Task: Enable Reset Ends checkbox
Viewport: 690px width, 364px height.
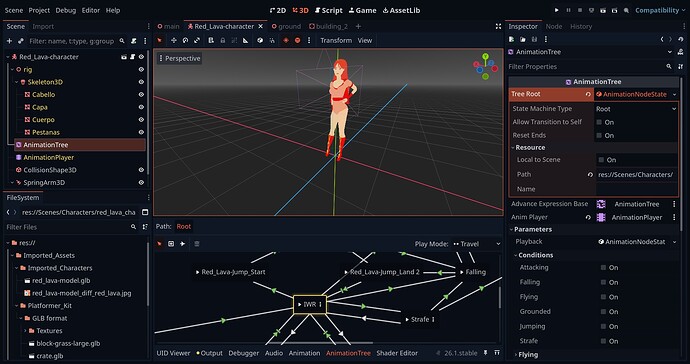Action: pyautogui.click(x=599, y=136)
